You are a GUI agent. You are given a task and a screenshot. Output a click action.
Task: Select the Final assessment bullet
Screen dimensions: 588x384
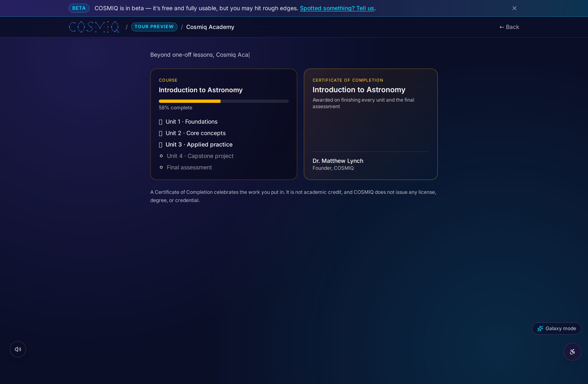tap(161, 167)
